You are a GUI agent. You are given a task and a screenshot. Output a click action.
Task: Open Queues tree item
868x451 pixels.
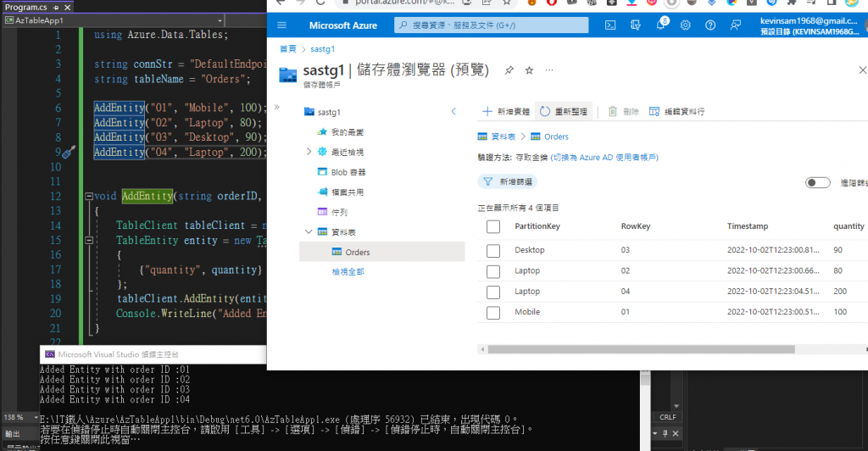coord(332,212)
